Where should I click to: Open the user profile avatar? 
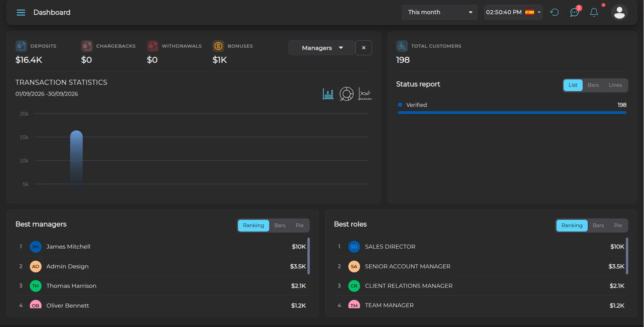[620, 12]
